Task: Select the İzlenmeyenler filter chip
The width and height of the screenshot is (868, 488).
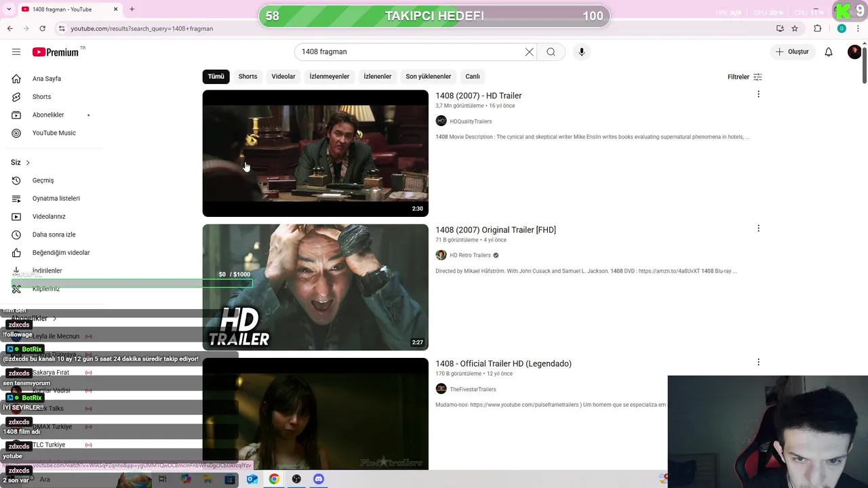Action: (330, 77)
